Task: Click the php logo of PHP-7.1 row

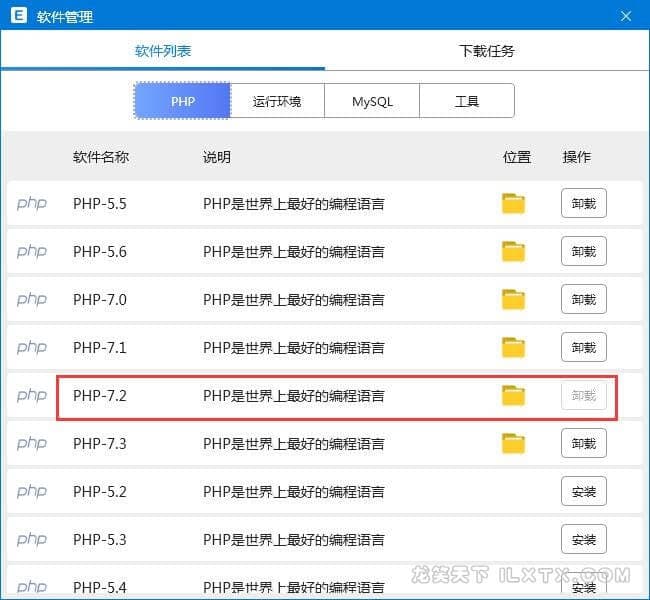Action: (x=32, y=348)
